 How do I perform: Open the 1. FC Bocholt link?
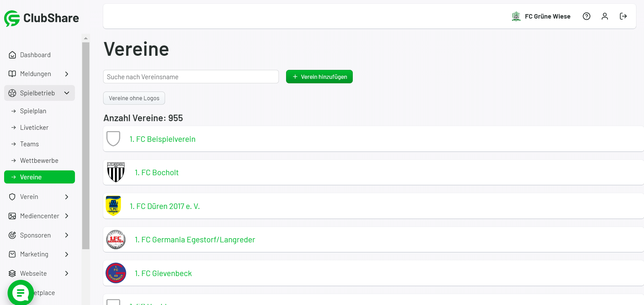click(157, 172)
